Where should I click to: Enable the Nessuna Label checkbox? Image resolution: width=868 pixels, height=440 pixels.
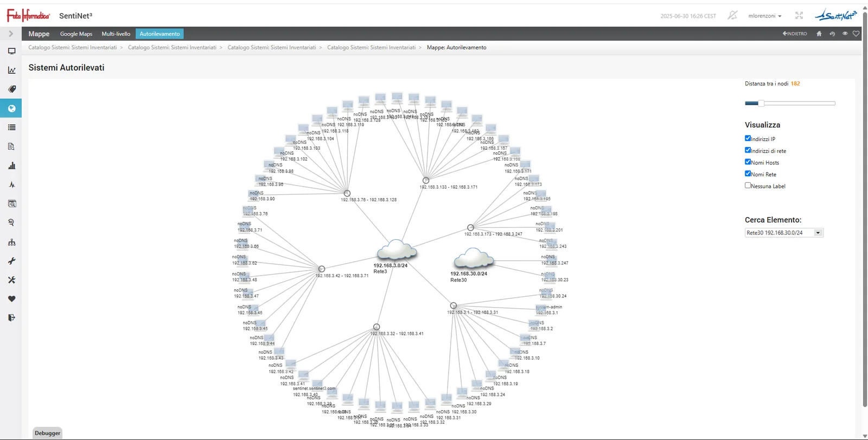tap(748, 186)
